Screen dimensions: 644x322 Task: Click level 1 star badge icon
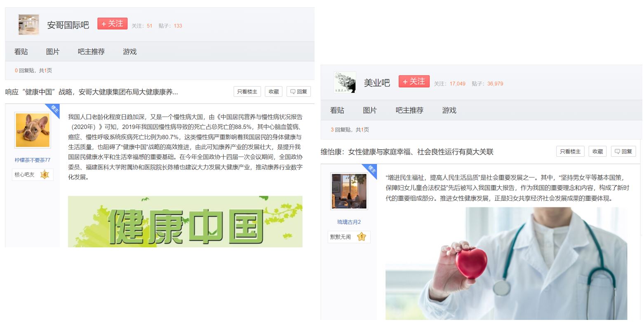[x=362, y=237]
